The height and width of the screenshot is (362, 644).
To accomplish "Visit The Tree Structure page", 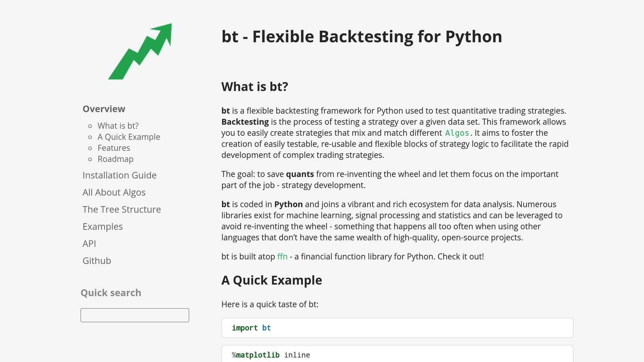I will pyautogui.click(x=121, y=210).
